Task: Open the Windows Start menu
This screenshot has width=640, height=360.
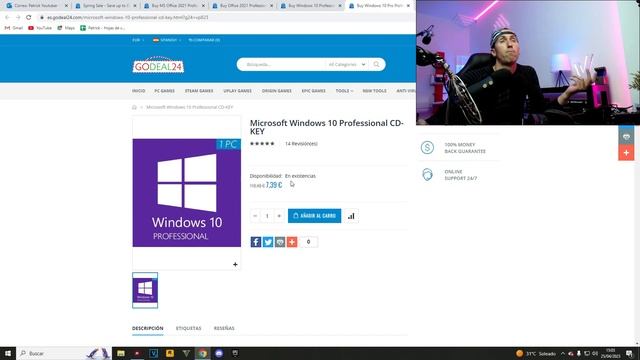Action: pyautogui.click(x=8, y=353)
